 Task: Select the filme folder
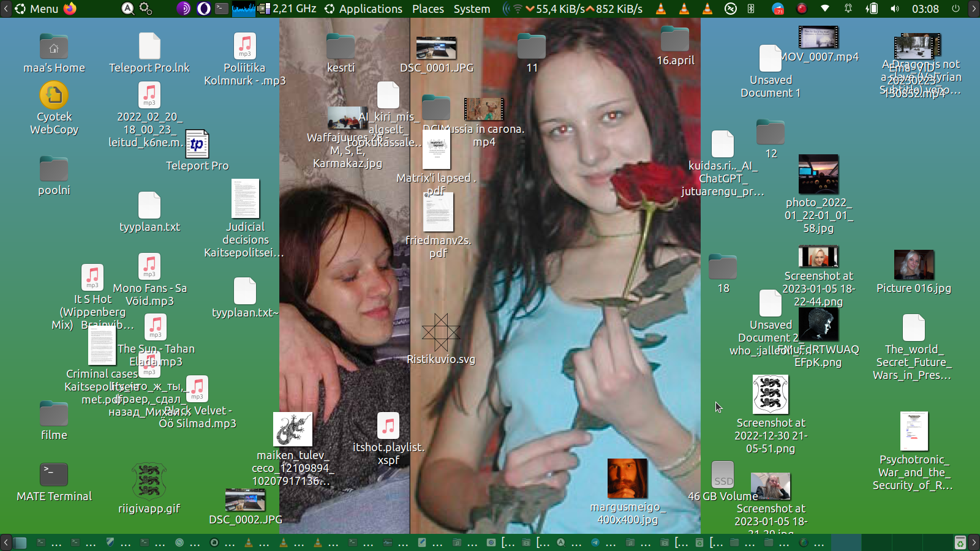54,421
